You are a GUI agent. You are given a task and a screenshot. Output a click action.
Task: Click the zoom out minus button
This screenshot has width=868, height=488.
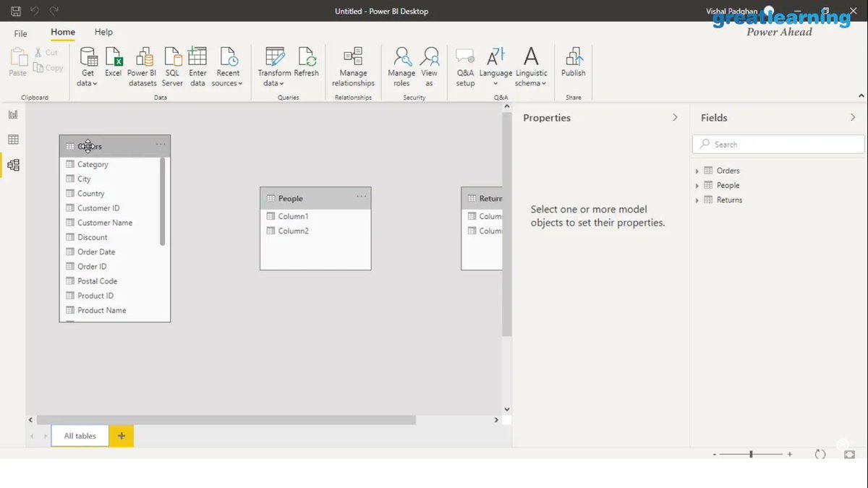(x=715, y=454)
